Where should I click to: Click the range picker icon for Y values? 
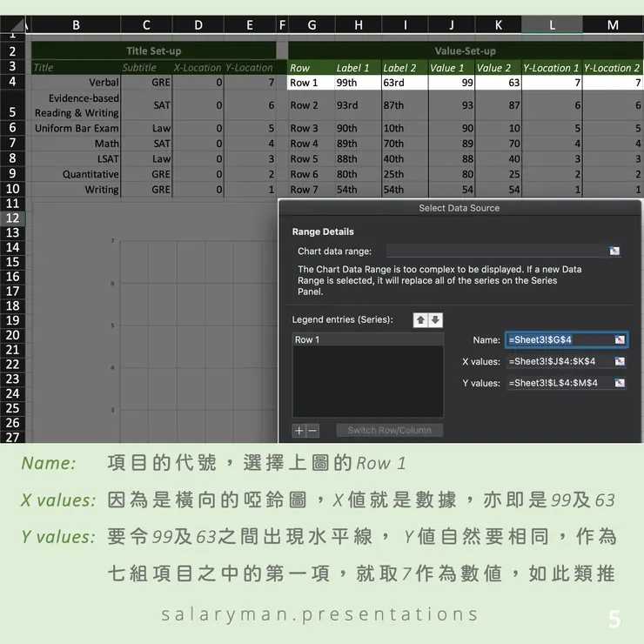[x=620, y=383]
